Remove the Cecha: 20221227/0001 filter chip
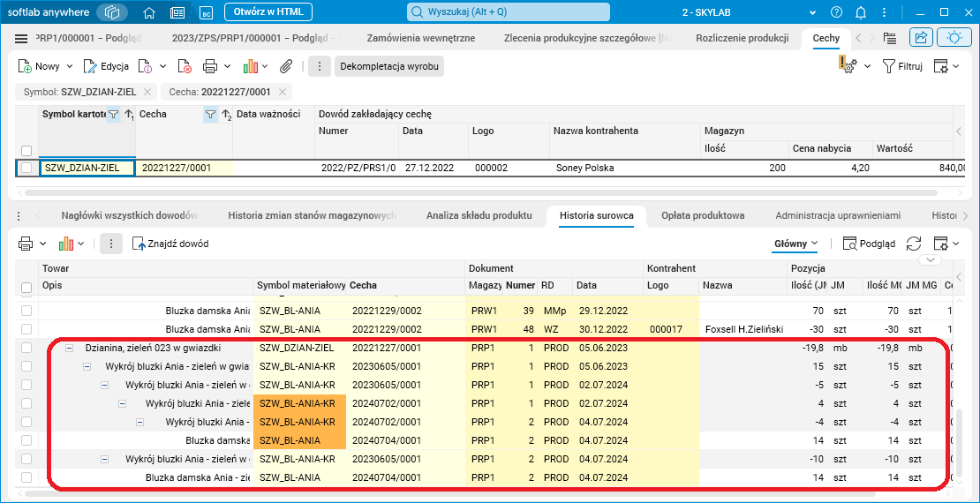This screenshot has width=980, height=503. point(283,92)
